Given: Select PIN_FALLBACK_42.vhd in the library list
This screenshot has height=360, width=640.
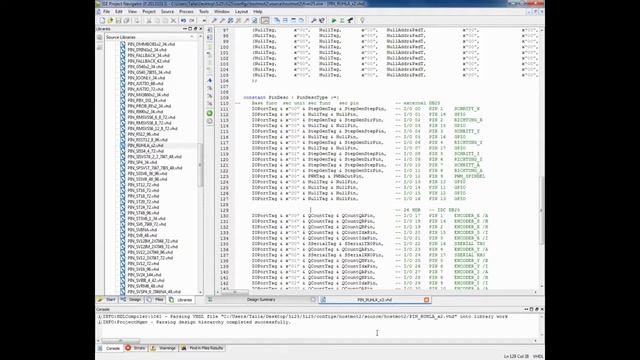Looking at the screenshot, I should [148, 61].
